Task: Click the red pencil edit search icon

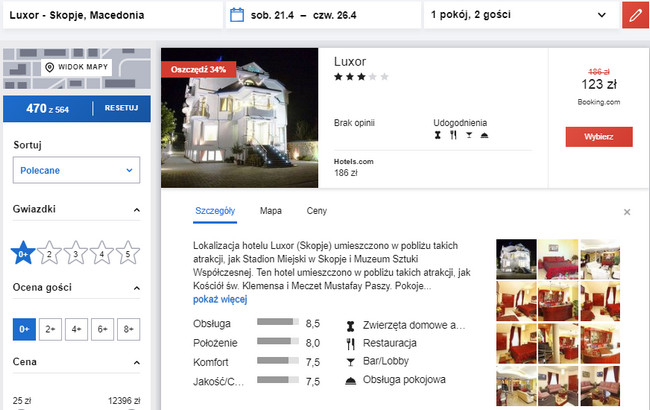Action: pos(635,15)
